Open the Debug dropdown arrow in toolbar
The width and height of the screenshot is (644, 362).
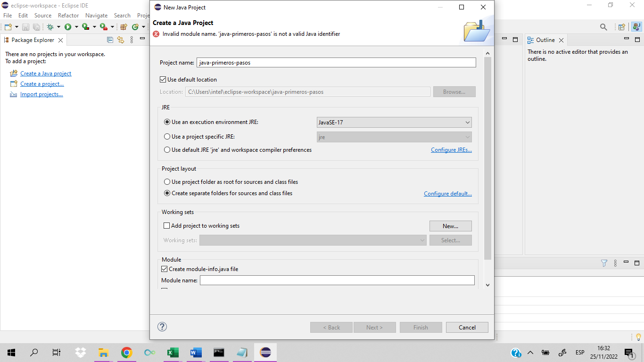(x=58, y=27)
